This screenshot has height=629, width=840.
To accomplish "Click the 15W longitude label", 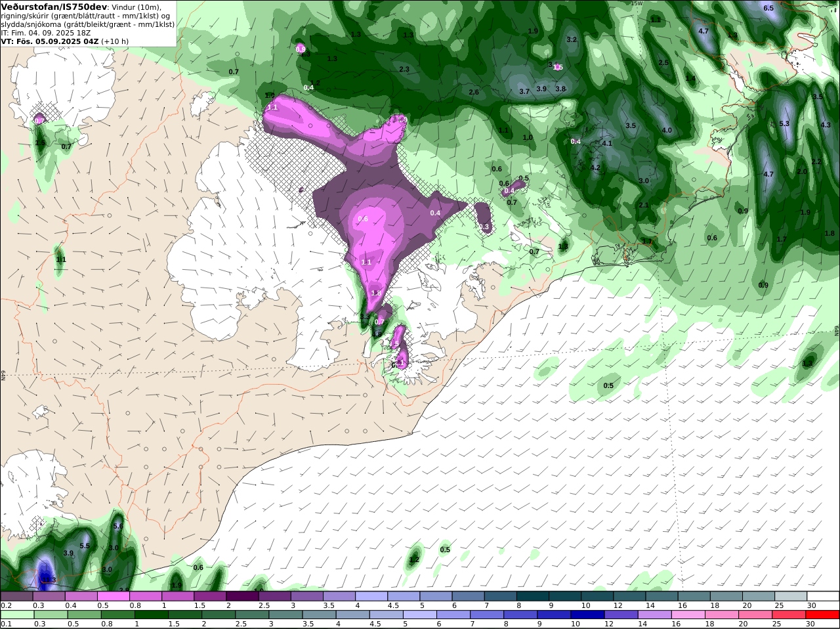I will point(637,3).
